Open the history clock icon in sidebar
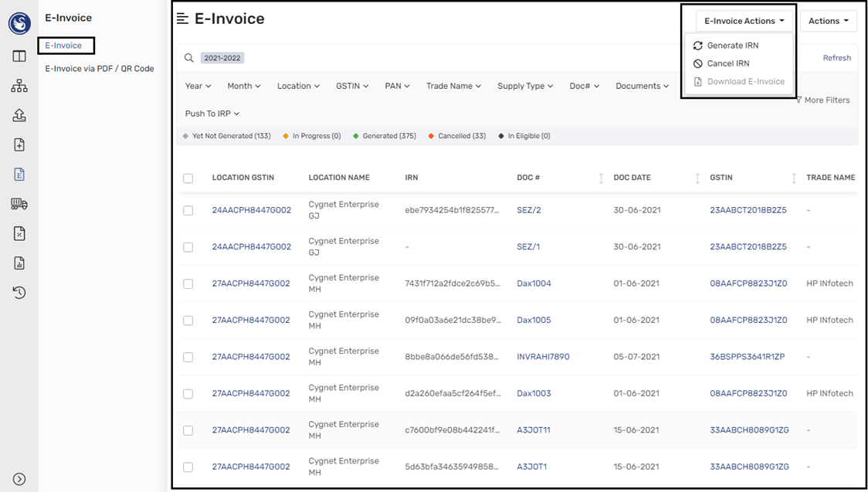 point(19,292)
